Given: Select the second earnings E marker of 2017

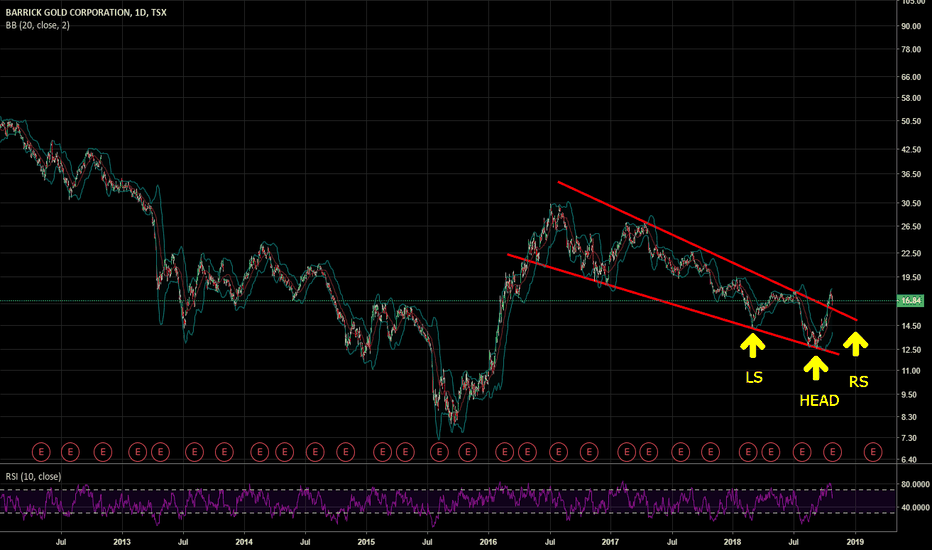Looking at the screenshot, I should (648, 452).
